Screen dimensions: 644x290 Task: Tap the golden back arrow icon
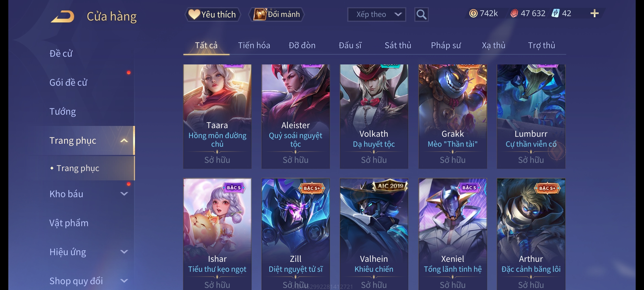pyautogui.click(x=62, y=16)
